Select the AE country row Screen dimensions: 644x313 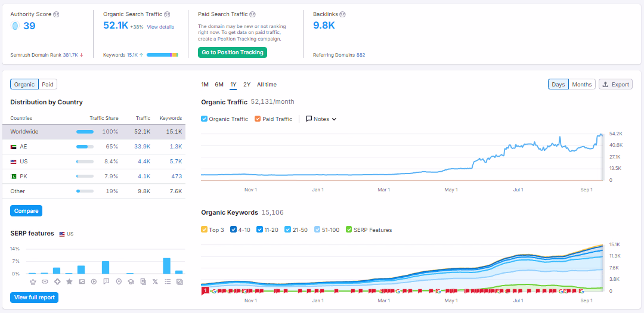(95, 146)
